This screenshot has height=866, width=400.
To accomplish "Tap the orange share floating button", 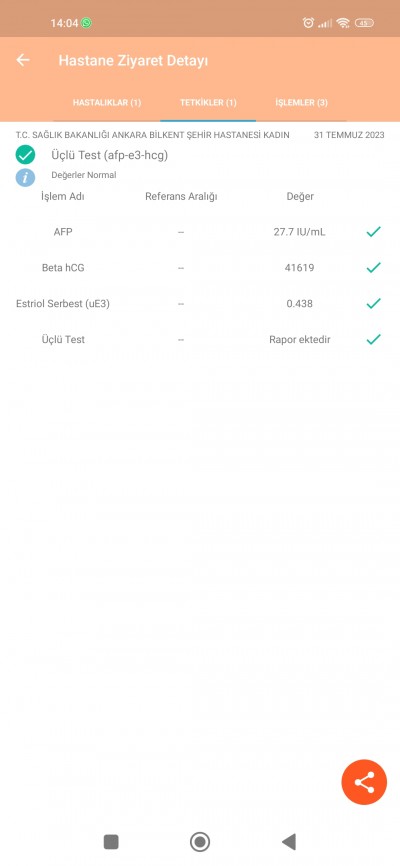I will coord(364,782).
